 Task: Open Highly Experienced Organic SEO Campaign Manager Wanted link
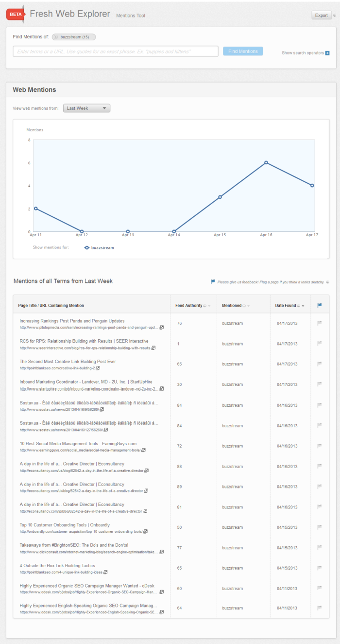coord(87,586)
